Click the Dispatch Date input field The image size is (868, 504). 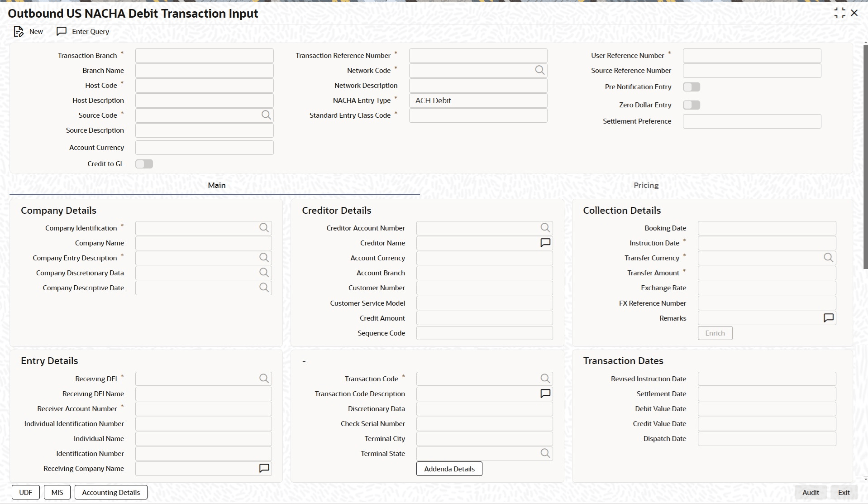767,439
